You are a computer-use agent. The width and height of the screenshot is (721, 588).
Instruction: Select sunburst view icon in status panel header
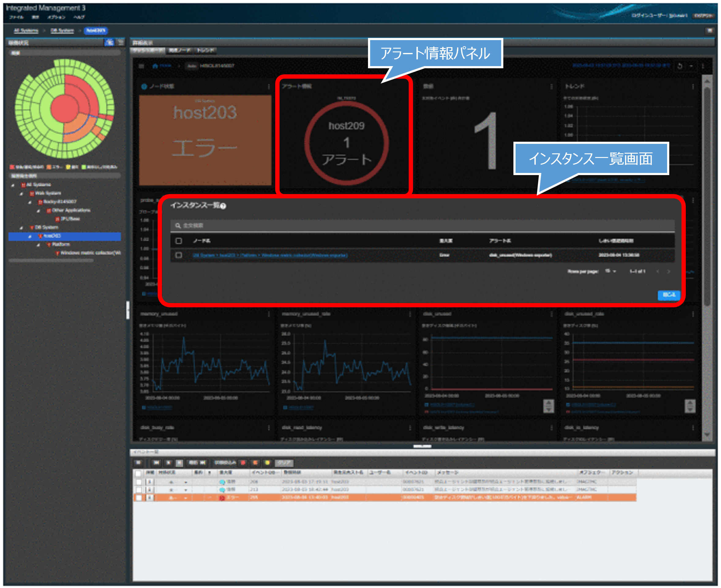(109, 42)
